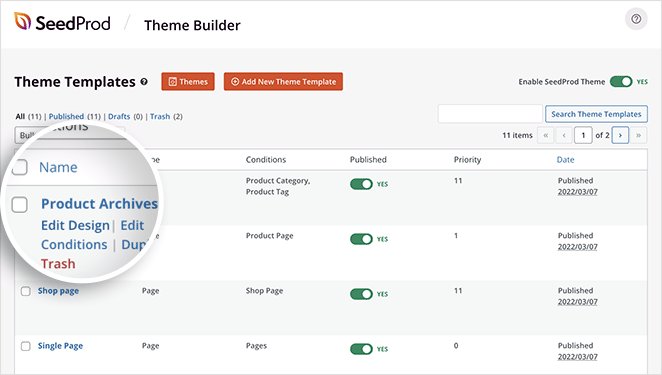
Task: Toggle Enable SeedProd Theme switch
Action: coord(621,82)
